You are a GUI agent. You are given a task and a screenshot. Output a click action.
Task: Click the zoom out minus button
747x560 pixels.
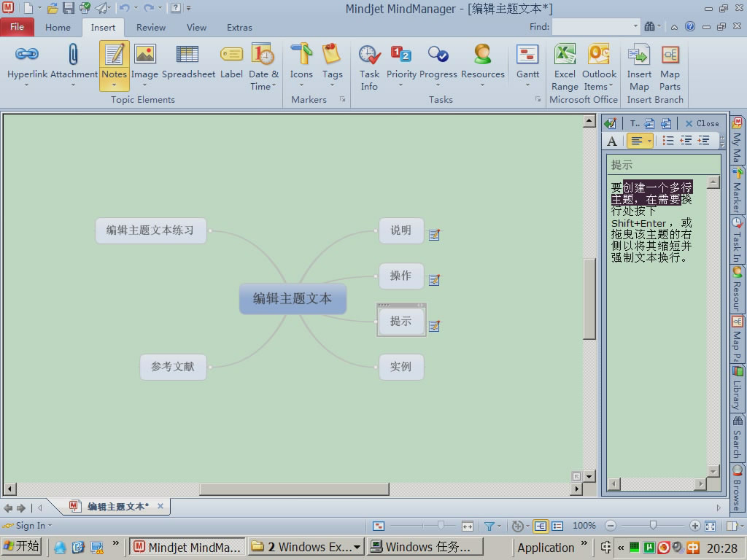coord(611,526)
